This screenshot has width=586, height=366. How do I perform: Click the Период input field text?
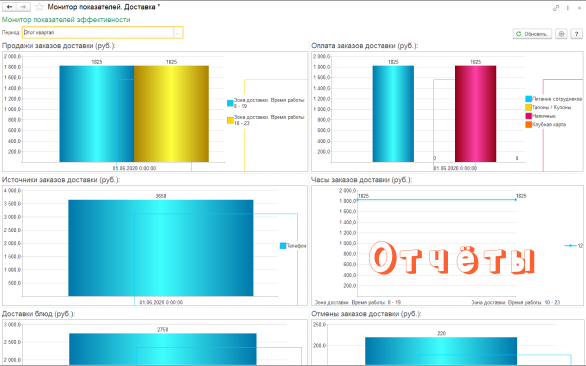click(98, 33)
